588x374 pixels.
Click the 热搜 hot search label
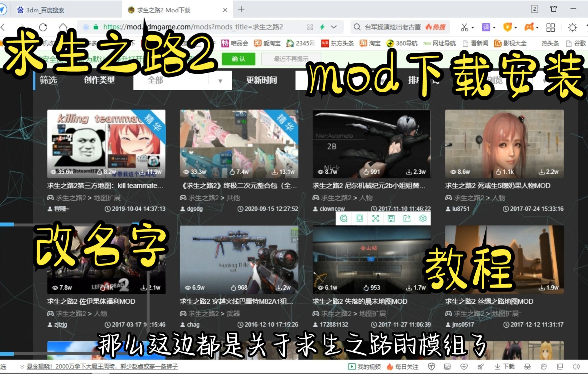point(436,27)
